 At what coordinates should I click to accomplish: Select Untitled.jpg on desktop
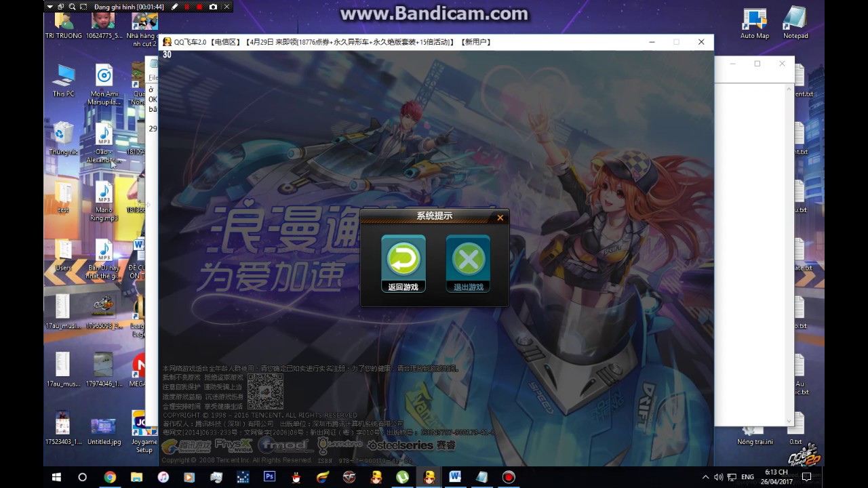coord(104,430)
